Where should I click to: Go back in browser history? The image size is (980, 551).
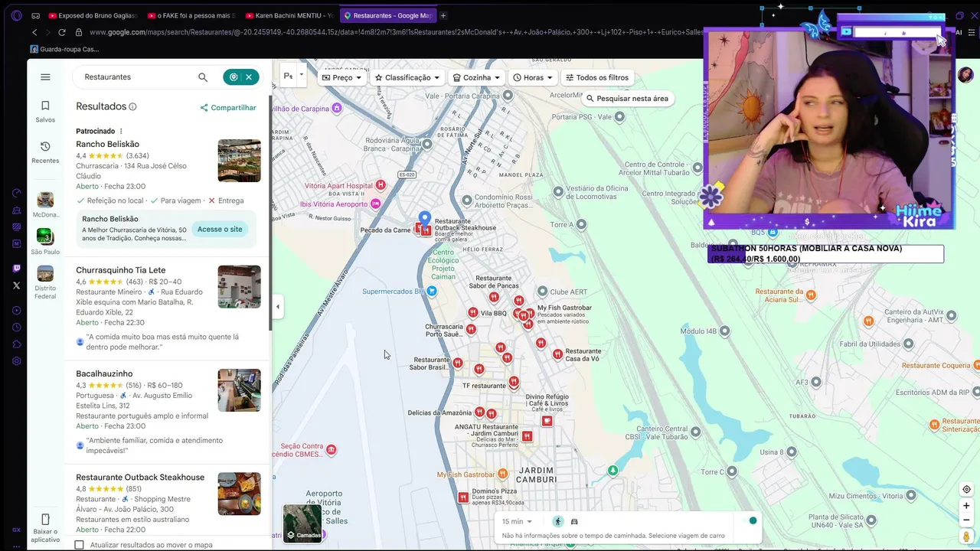pyautogui.click(x=34, y=32)
